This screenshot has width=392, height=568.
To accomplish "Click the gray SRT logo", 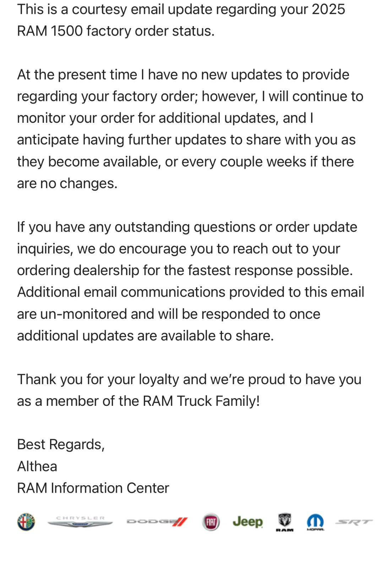I will click(x=354, y=521).
